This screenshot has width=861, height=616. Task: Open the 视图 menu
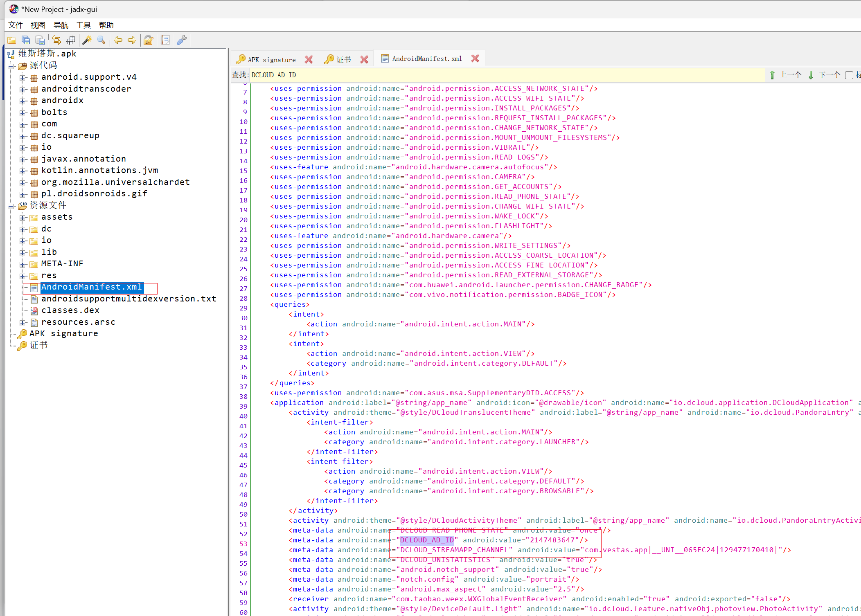coord(38,25)
